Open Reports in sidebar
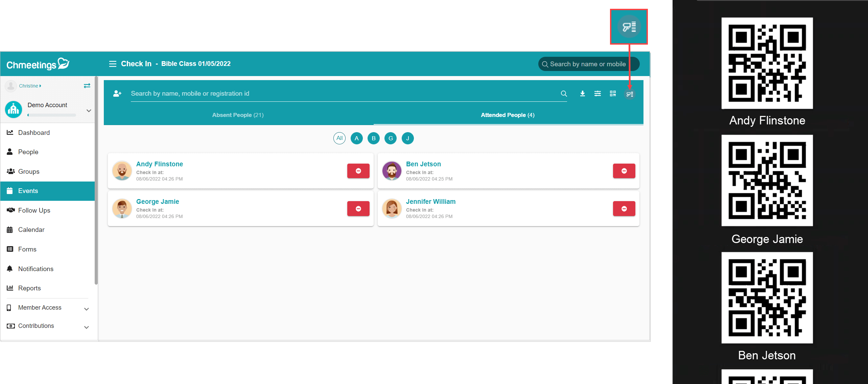 pyautogui.click(x=48, y=288)
